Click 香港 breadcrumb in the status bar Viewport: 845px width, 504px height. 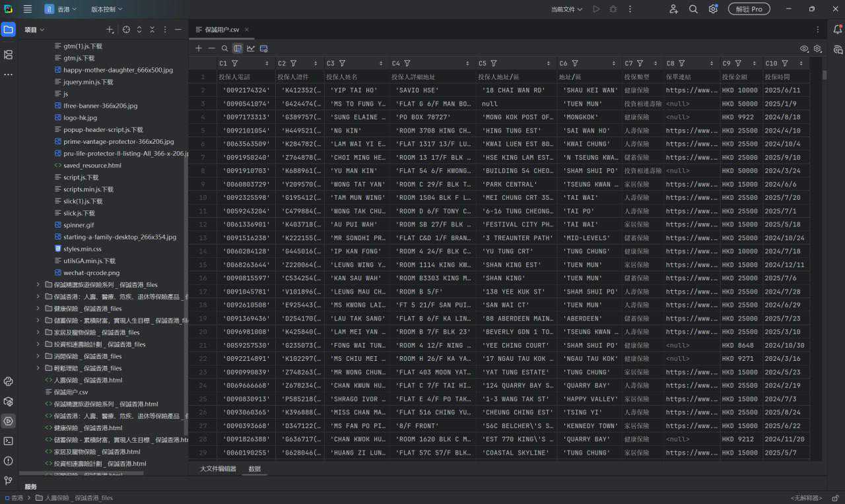point(14,498)
